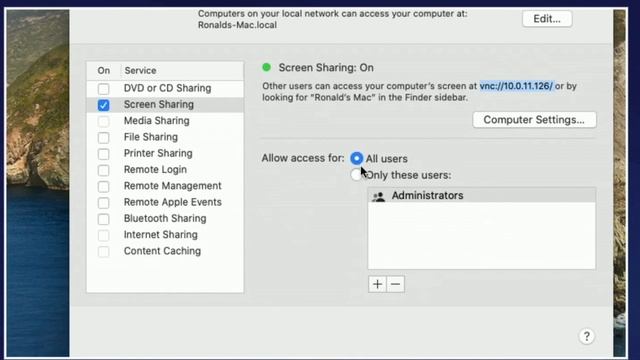Viewport: 640px width, 360px height.
Task: Select the Bluetooth Sharing service label
Action: click(165, 218)
